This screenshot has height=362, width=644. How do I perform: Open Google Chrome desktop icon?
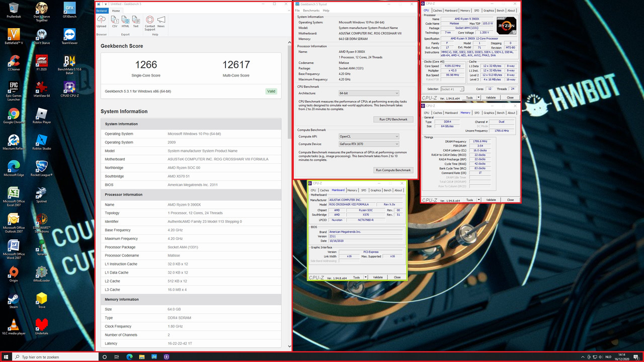coord(14,116)
